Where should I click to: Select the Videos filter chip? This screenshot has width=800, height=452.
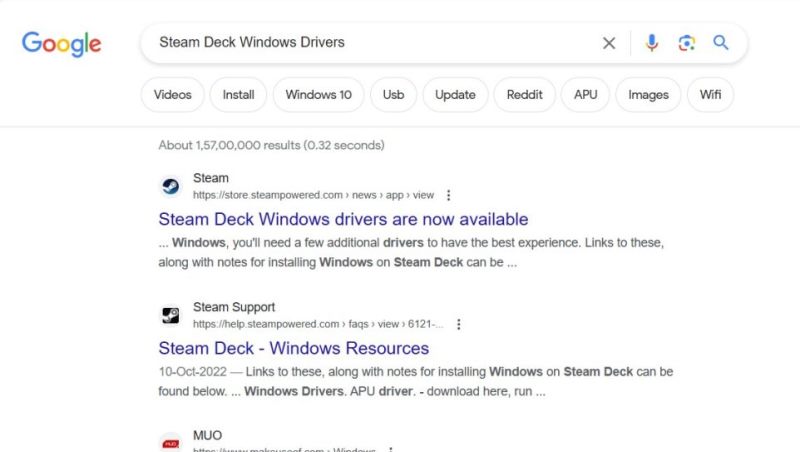click(x=172, y=94)
